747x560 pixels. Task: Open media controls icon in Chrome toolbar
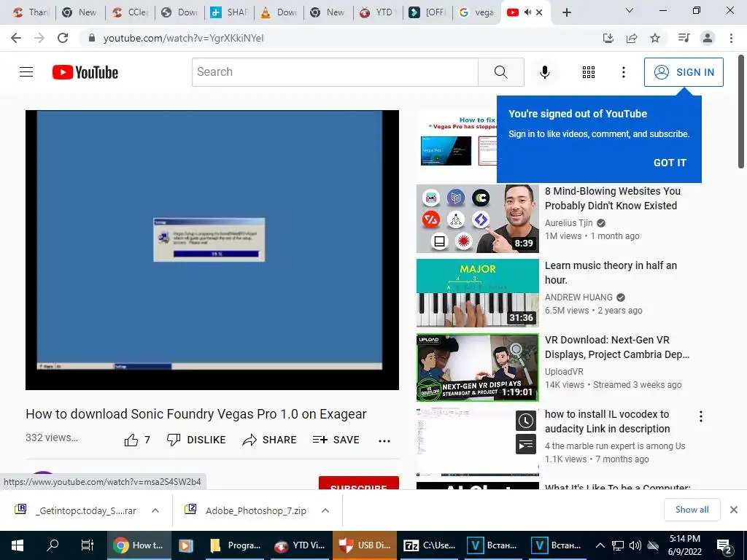684,38
